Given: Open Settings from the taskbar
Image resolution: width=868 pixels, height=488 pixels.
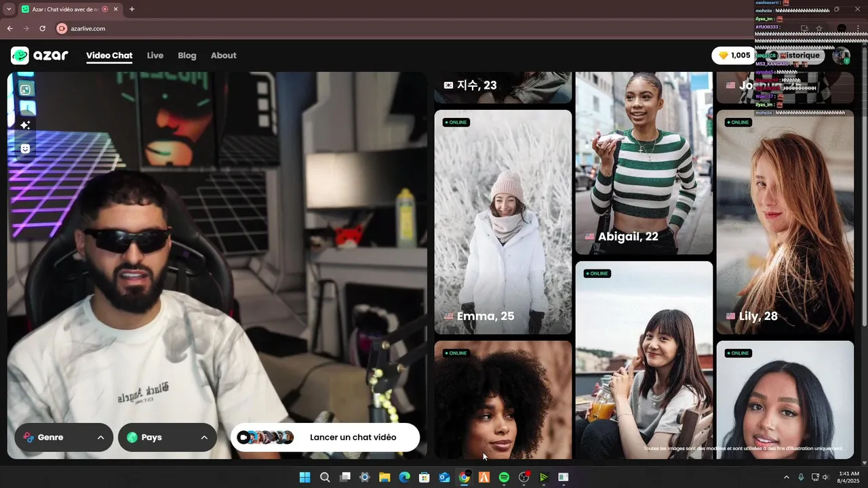Looking at the screenshot, I should pos(365,477).
